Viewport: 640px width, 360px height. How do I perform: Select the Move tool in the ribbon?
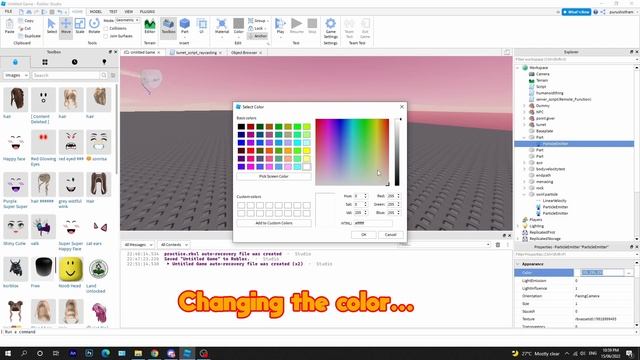click(66, 27)
